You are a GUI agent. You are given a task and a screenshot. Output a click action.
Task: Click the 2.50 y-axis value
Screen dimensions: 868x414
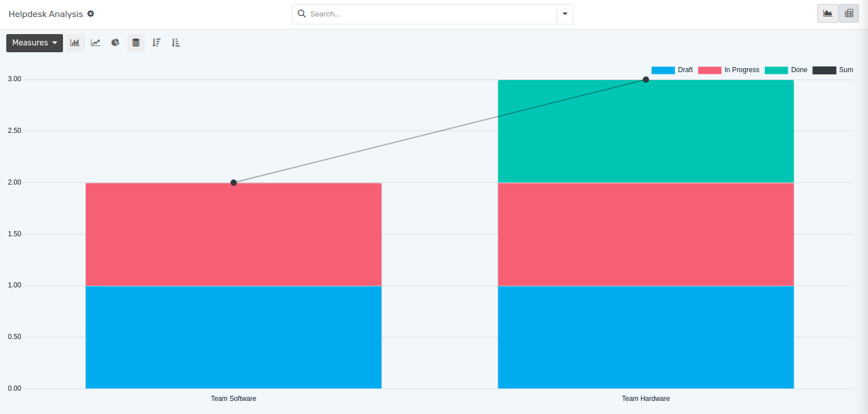pos(15,131)
